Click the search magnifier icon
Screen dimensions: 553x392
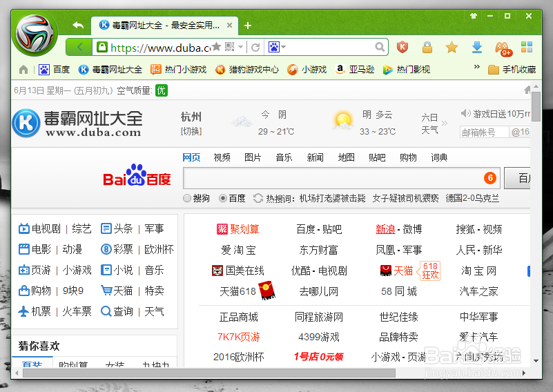coord(380,47)
